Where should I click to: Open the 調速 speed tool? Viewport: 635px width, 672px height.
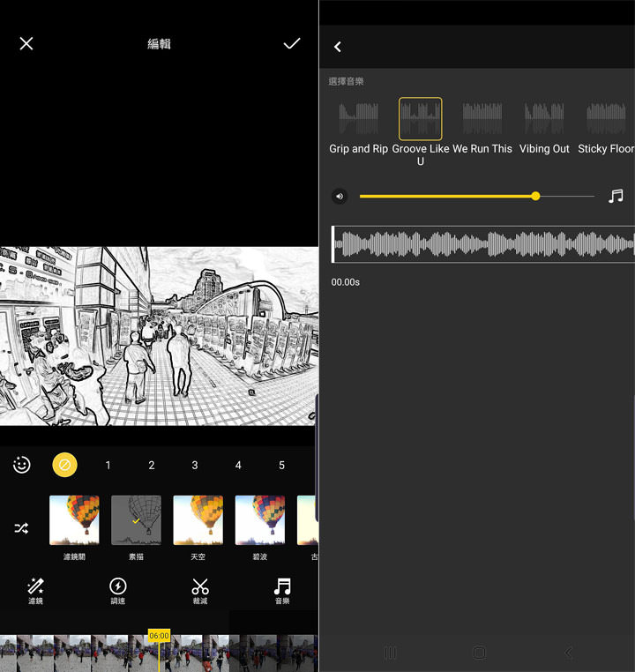point(118,591)
